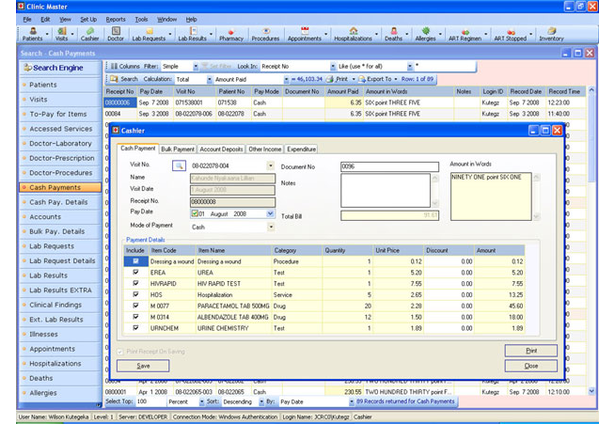Click the Close button in Cashier dialog
This screenshot has width=615, height=424.
(x=531, y=366)
